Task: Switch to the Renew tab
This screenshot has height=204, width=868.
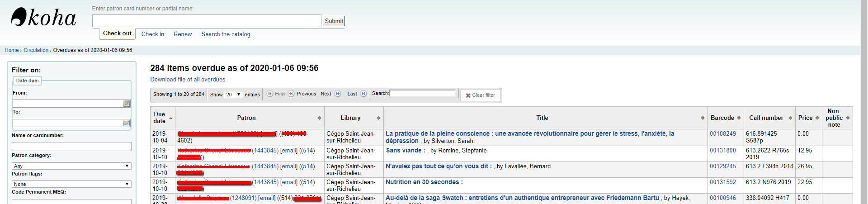Action: coord(183,34)
